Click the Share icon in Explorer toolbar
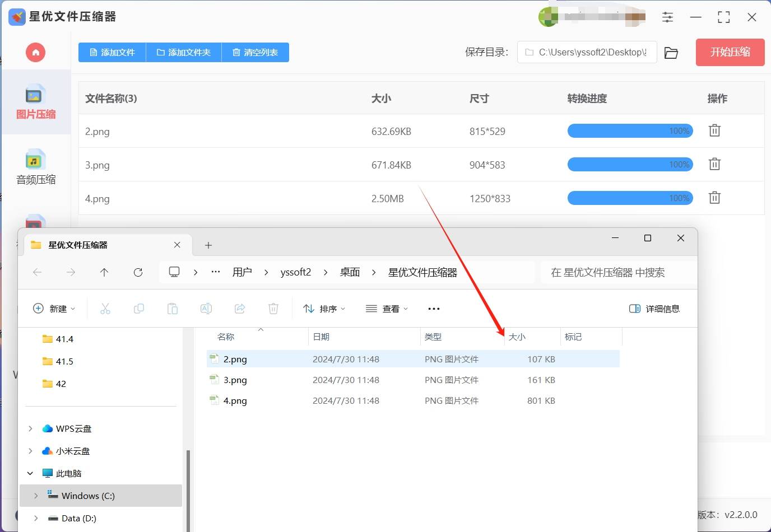This screenshot has width=771, height=532. (x=240, y=309)
